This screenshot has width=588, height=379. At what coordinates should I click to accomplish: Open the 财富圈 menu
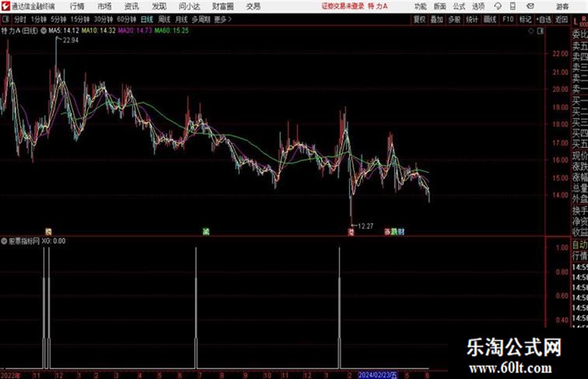coord(223,6)
